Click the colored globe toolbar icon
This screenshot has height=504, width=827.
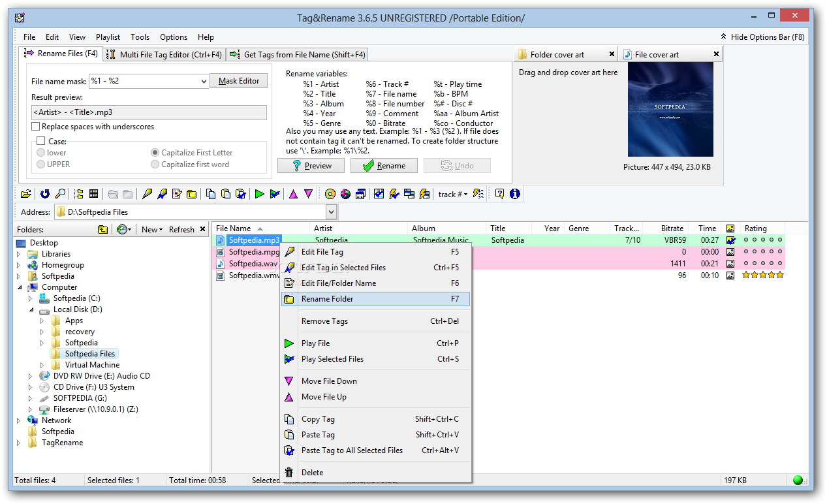click(345, 194)
